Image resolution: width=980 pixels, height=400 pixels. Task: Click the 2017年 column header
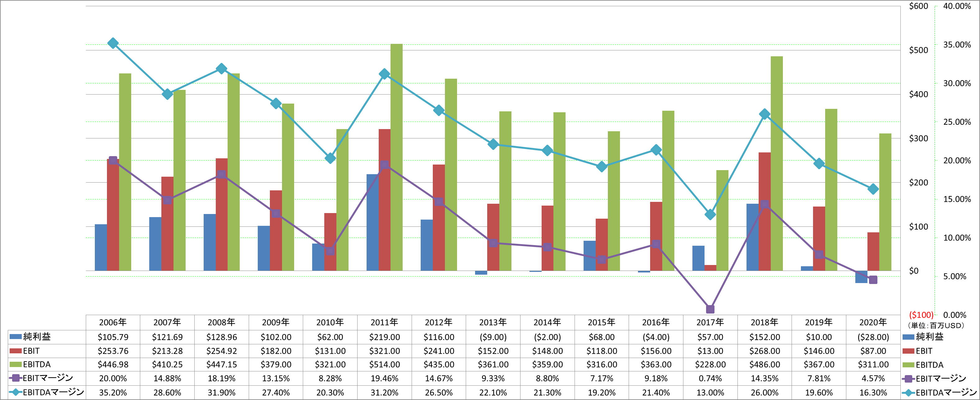pos(710,322)
